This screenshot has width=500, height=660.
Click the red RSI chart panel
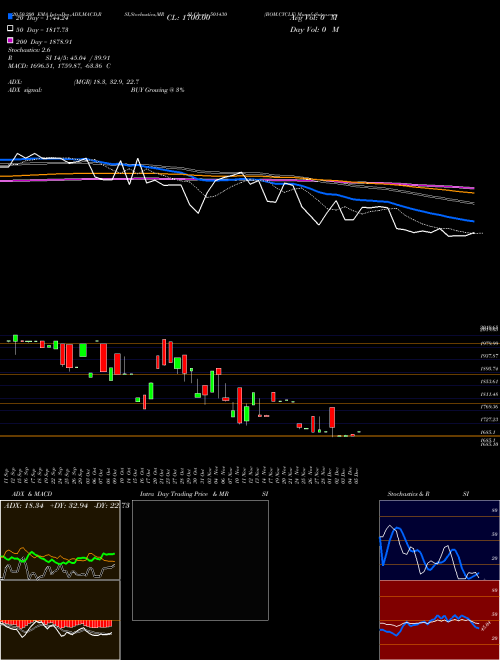439,620
